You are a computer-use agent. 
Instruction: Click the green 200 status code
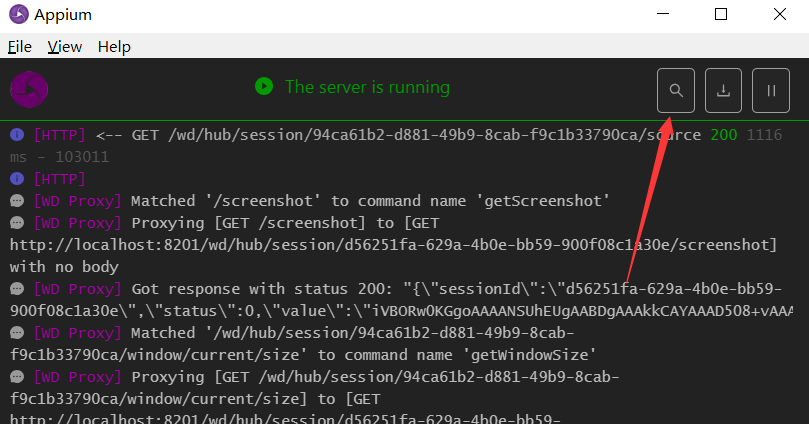pos(724,135)
